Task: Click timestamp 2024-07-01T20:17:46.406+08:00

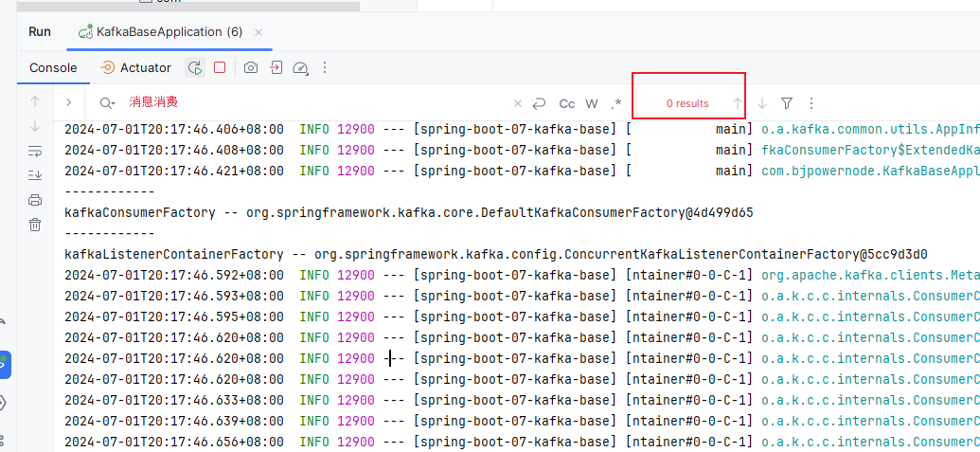Action: (x=174, y=130)
